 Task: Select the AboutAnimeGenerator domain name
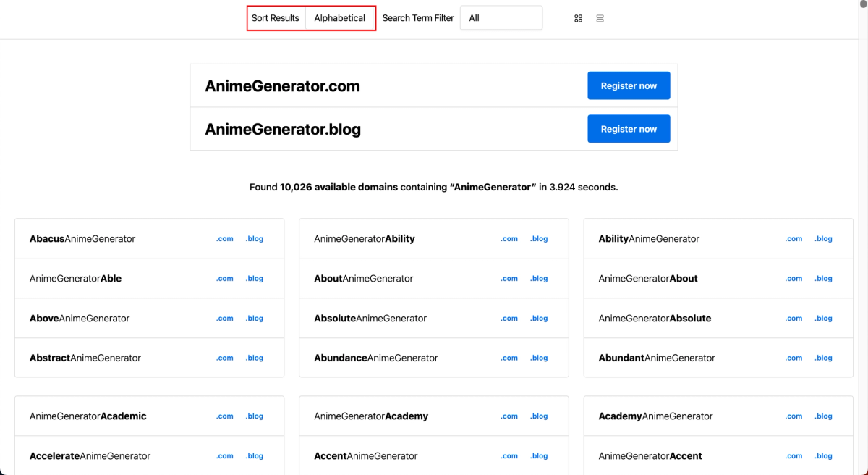tap(364, 279)
